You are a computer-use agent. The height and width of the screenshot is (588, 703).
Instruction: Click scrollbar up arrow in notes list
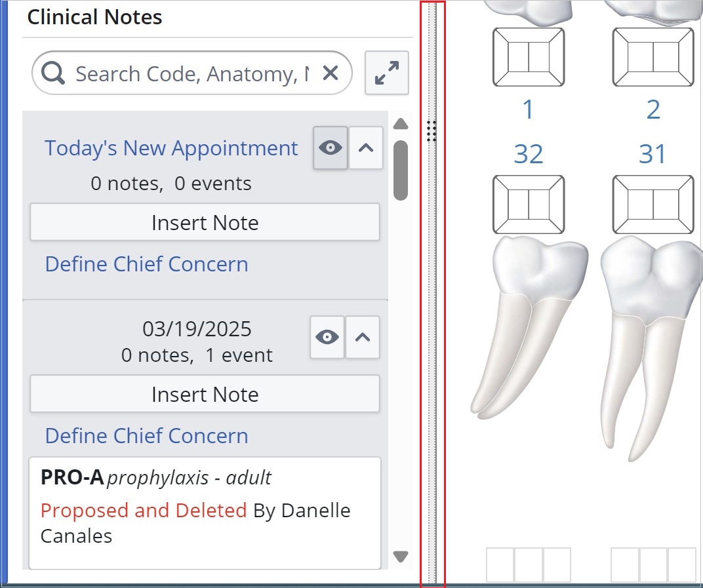pyautogui.click(x=401, y=124)
